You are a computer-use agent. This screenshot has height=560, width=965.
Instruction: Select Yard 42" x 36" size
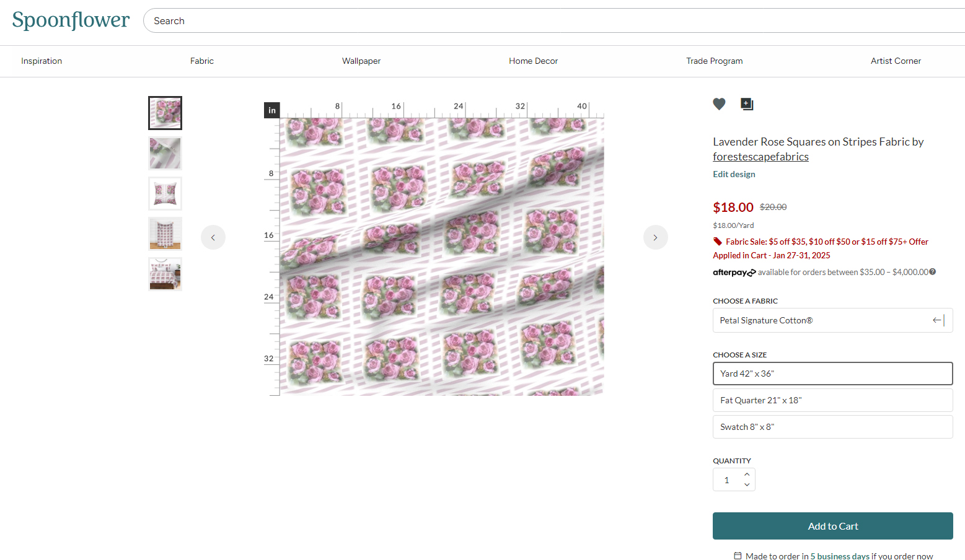pos(832,374)
